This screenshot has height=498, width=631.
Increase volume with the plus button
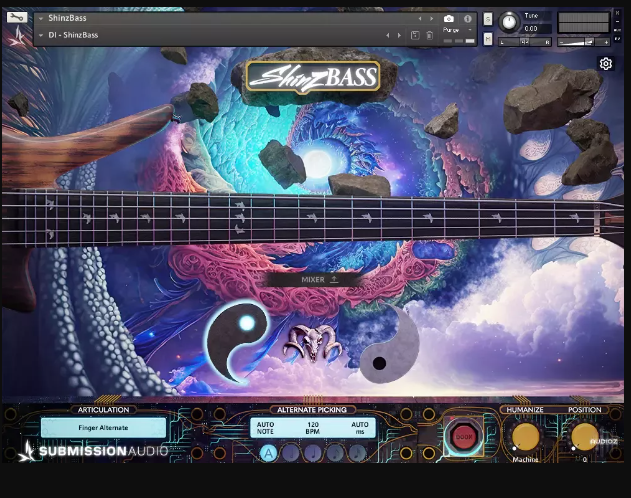click(x=606, y=42)
